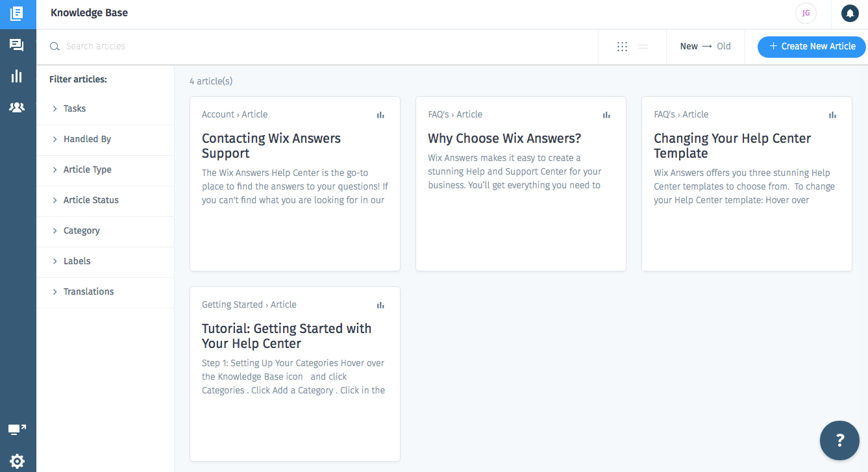Click the 4 article(s) count text
Viewport: 868px width, 472px height.
click(211, 81)
